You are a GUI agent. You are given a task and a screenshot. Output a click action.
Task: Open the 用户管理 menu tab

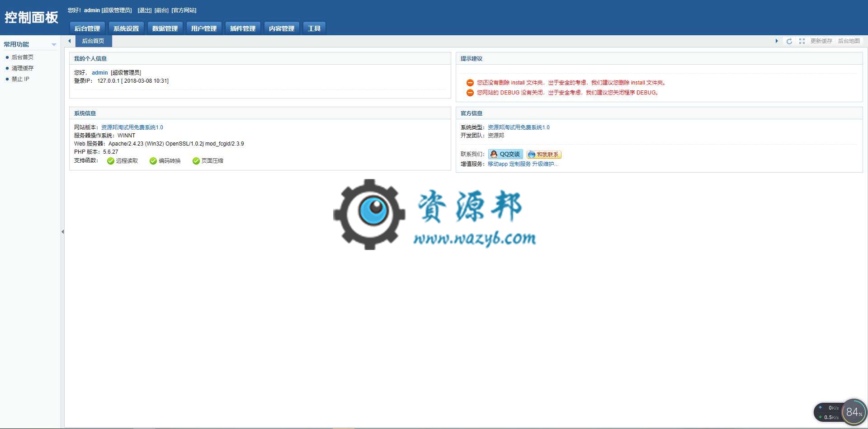pos(204,28)
